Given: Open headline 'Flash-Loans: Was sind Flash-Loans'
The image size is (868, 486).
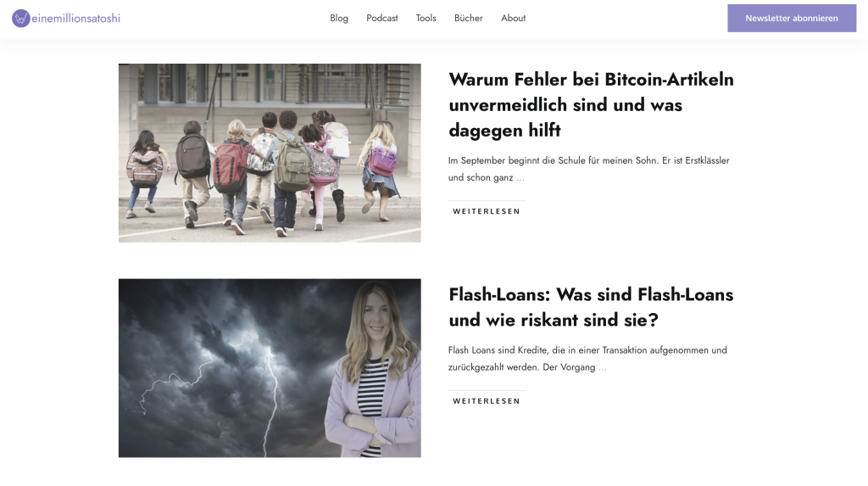Looking at the screenshot, I should point(591,307).
